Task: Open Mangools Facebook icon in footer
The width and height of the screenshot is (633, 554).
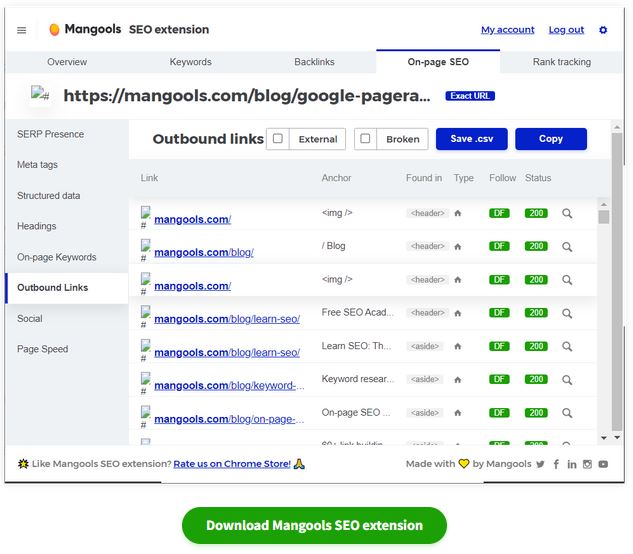Action: click(x=556, y=464)
